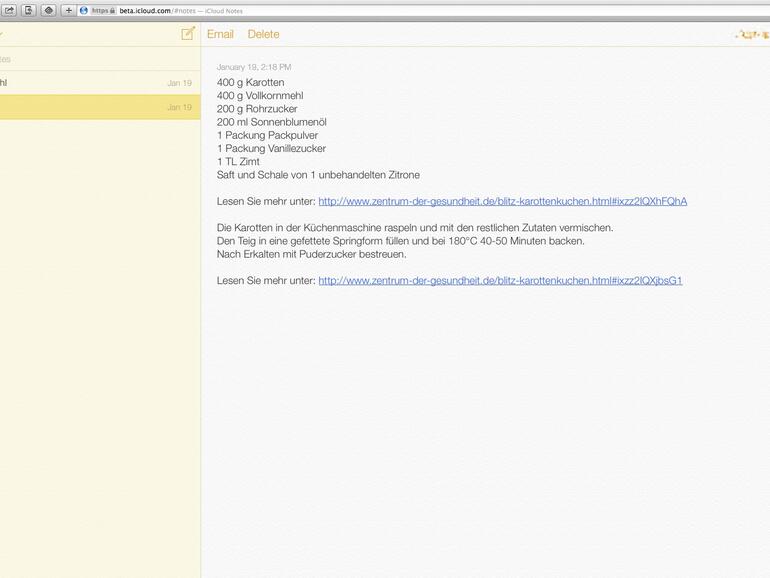Click the line '1 Packung Vanillezucker'
The image size is (770, 578).
[271, 148]
